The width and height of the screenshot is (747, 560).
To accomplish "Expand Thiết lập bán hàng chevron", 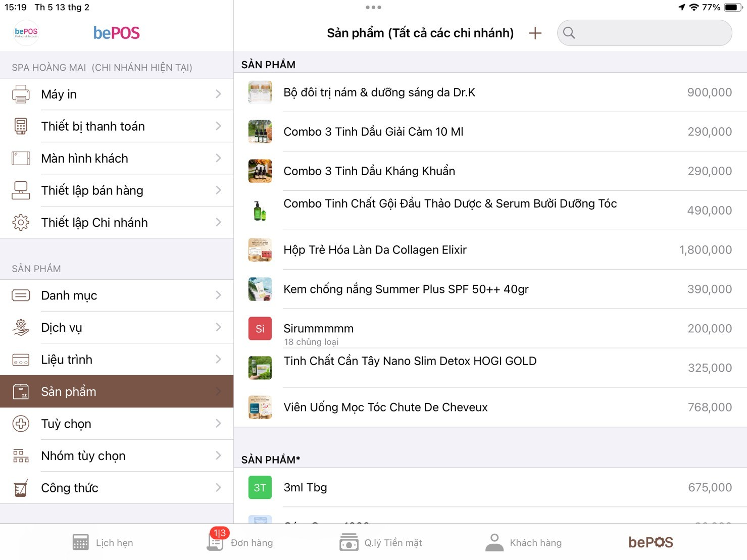I will [x=218, y=190].
